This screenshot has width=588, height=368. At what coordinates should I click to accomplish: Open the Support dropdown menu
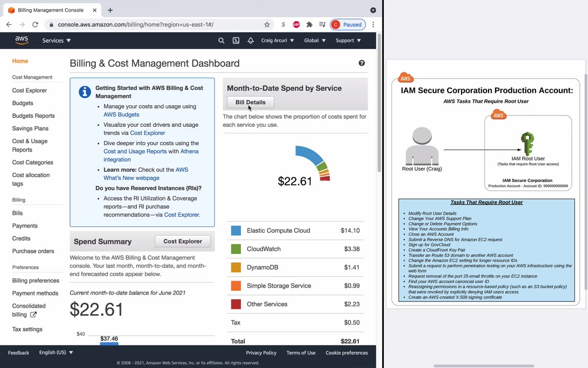coord(348,40)
